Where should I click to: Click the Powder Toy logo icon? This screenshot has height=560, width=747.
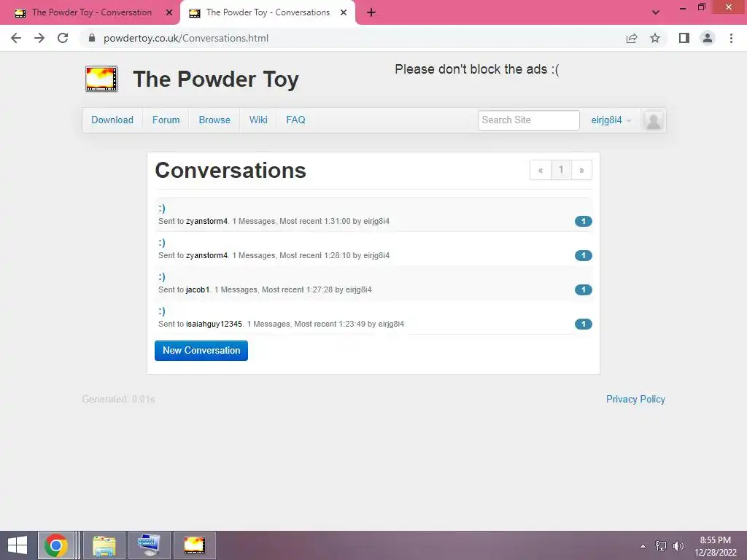coord(101,79)
